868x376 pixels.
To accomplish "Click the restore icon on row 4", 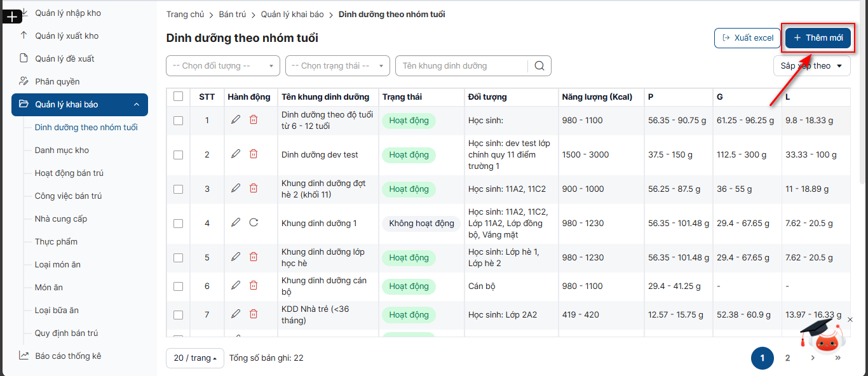I will point(254,222).
